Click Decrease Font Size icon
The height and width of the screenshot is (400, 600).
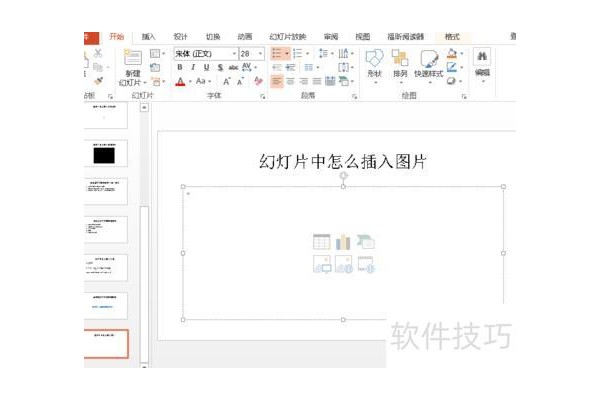240,81
